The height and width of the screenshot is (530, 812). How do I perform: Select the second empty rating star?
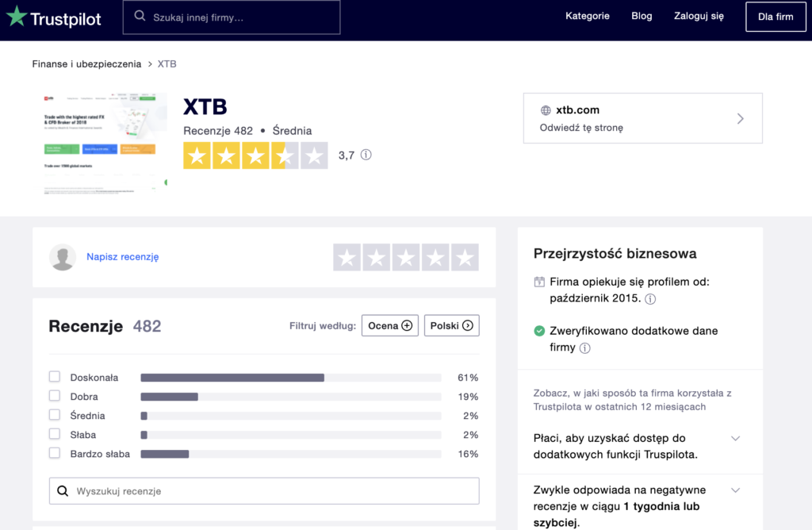[x=377, y=258]
